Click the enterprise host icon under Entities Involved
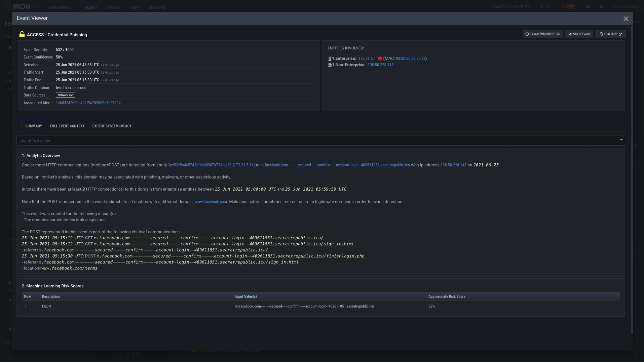 (x=330, y=58)
